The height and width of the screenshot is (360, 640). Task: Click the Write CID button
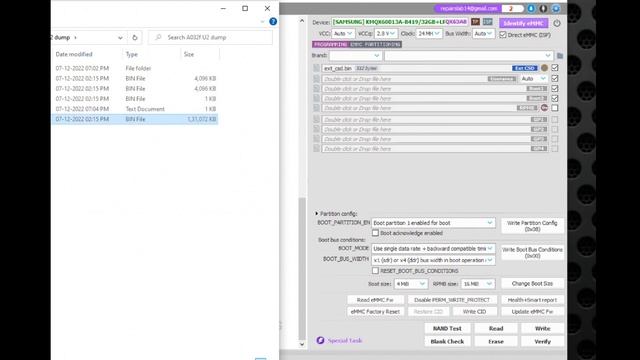tap(474, 311)
